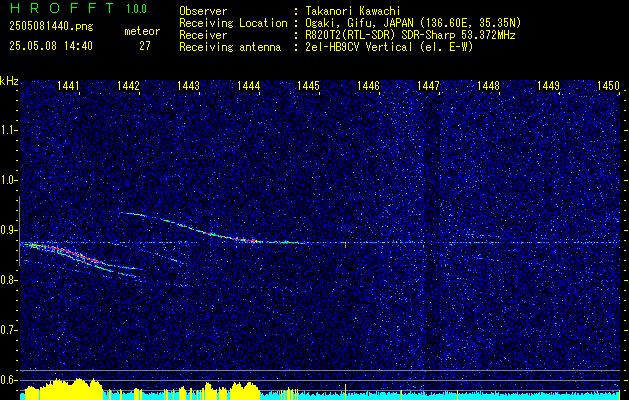The height and width of the screenshot is (400, 629).
Task: Click the gray vertical range bar at left axis
Action: click(x=19, y=231)
